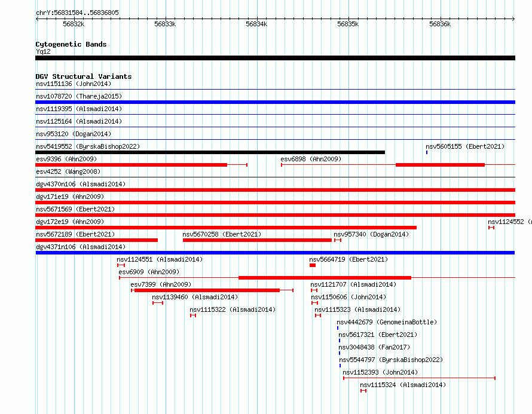Click the chrY:56831584..56836805 coordinates text
This screenshot has height=414, width=532.
[x=77, y=13]
